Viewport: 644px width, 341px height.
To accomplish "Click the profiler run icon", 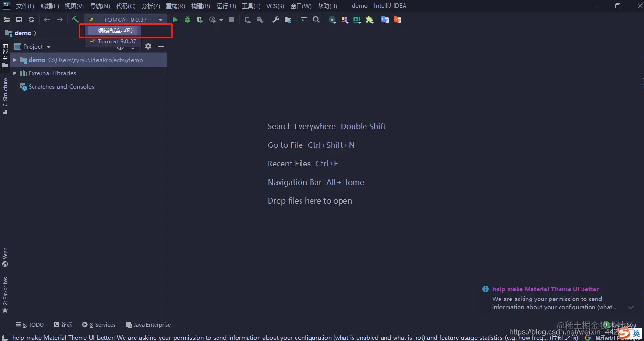I will [213, 20].
